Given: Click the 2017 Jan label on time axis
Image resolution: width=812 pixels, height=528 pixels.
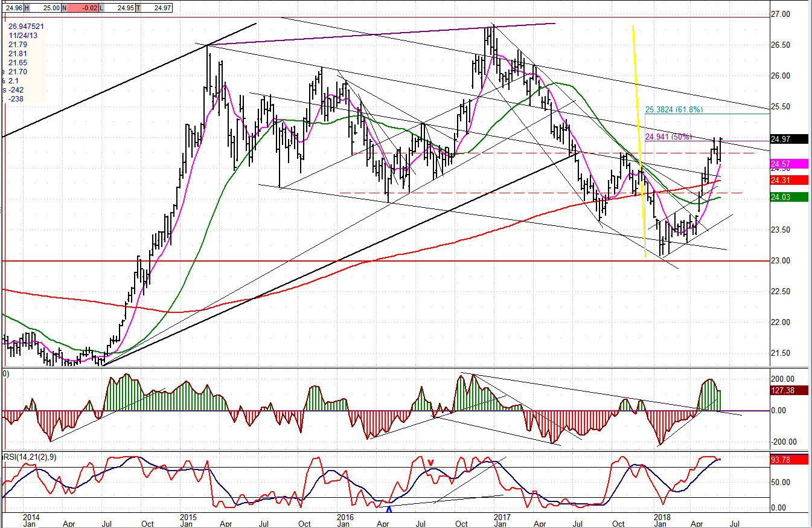Looking at the screenshot, I should click(501, 521).
